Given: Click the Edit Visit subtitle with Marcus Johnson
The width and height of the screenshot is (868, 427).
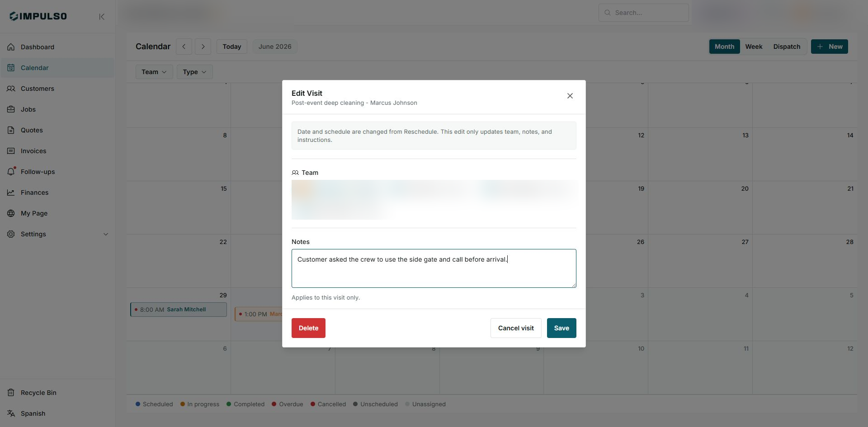Looking at the screenshot, I should pyautogui.click(x=354, y=103).
